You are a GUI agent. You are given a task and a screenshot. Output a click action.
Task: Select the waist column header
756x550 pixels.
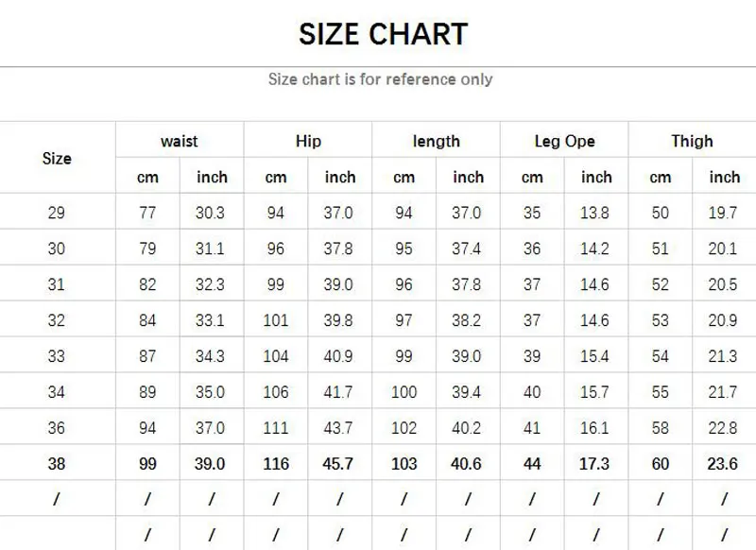click(180, 141)
